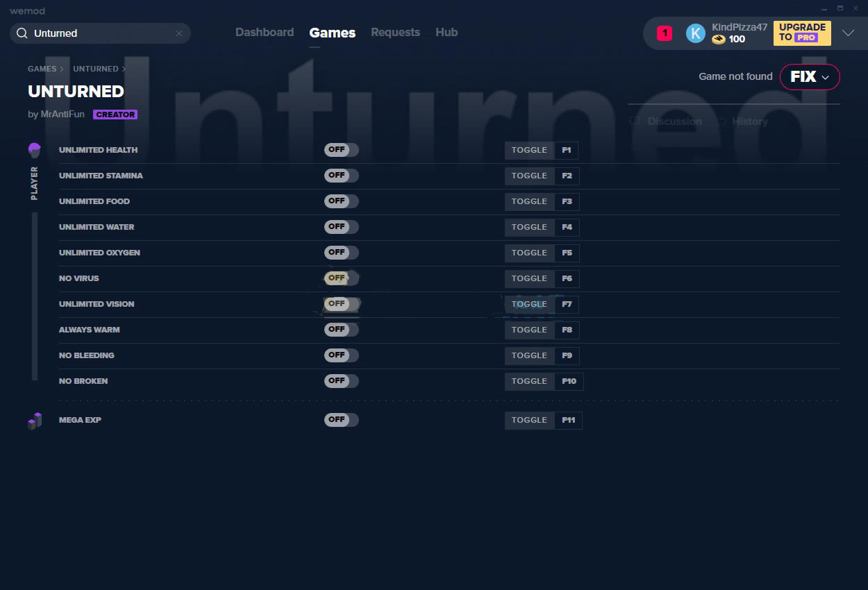The width and height of the screenshot is (868, 590).
Task: Click the wemod logo in the top left
Action: click(x=27, y=10)
